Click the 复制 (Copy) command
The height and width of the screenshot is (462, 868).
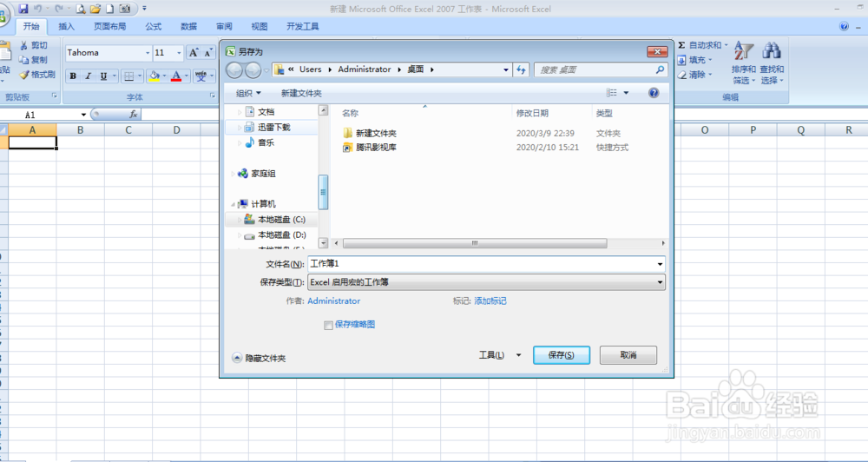tap(33, 60)
